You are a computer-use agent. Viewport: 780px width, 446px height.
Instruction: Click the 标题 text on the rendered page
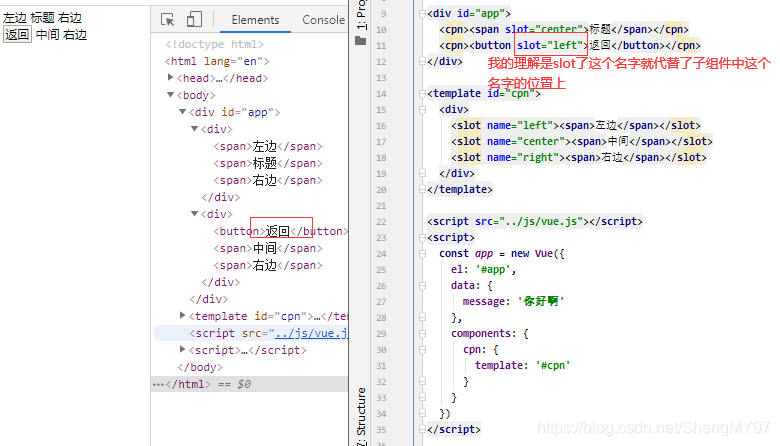(42, 18)
